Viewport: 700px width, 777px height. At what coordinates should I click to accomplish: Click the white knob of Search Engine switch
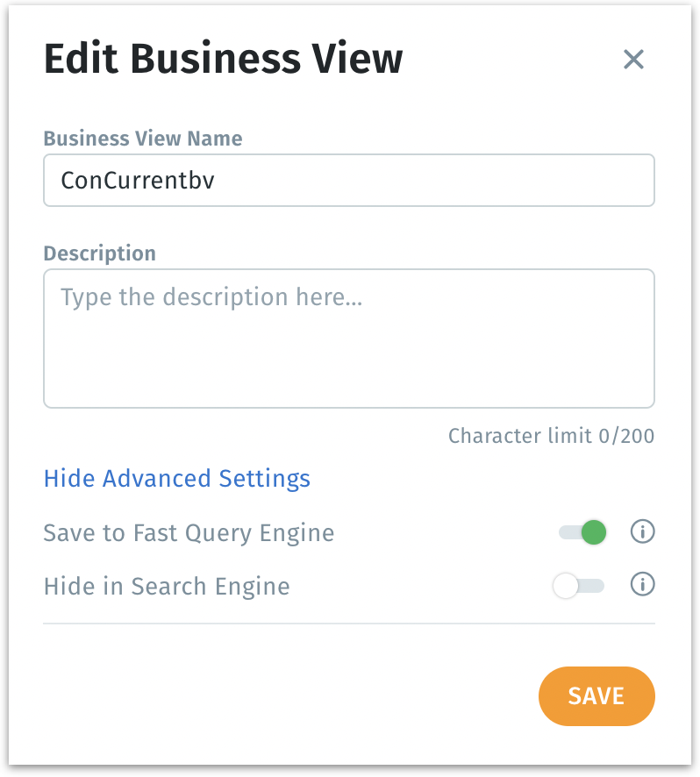coord(566,586)
